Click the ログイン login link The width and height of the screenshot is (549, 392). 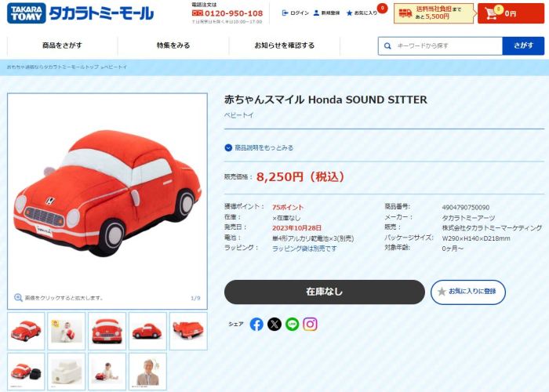[296, 13]
